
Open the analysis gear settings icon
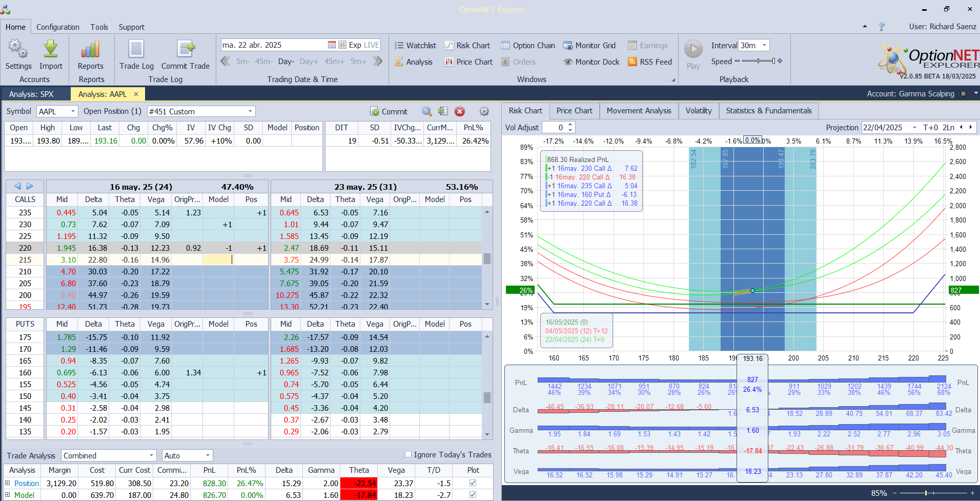[x=484, y=111]
